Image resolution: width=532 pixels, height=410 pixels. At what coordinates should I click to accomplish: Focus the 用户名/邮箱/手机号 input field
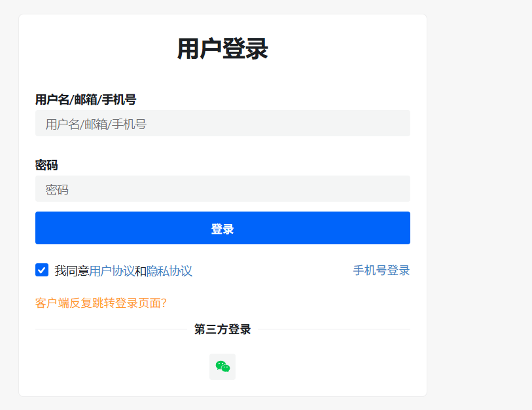222,124
